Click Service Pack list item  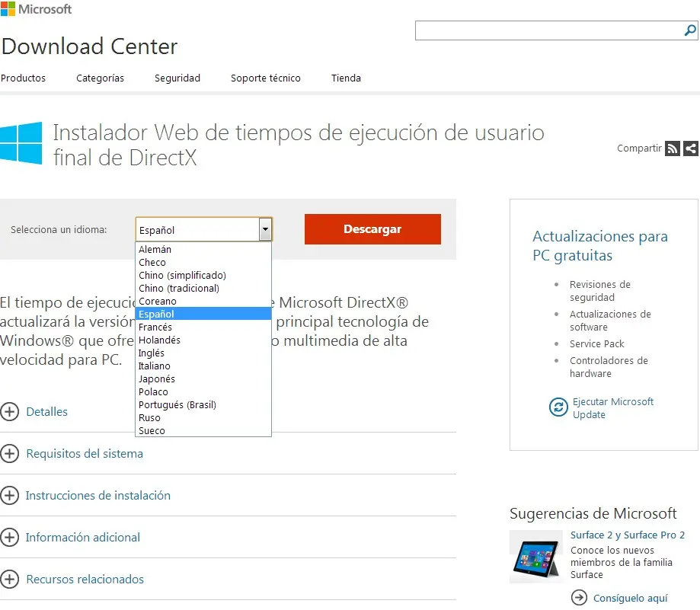coord(597,343)
